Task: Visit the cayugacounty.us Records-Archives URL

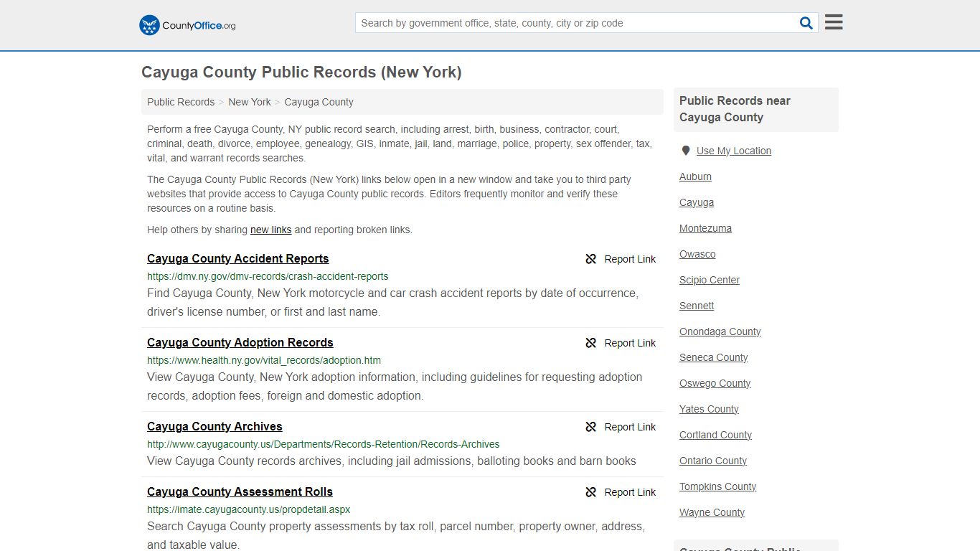Action: (x=324, y=444)
